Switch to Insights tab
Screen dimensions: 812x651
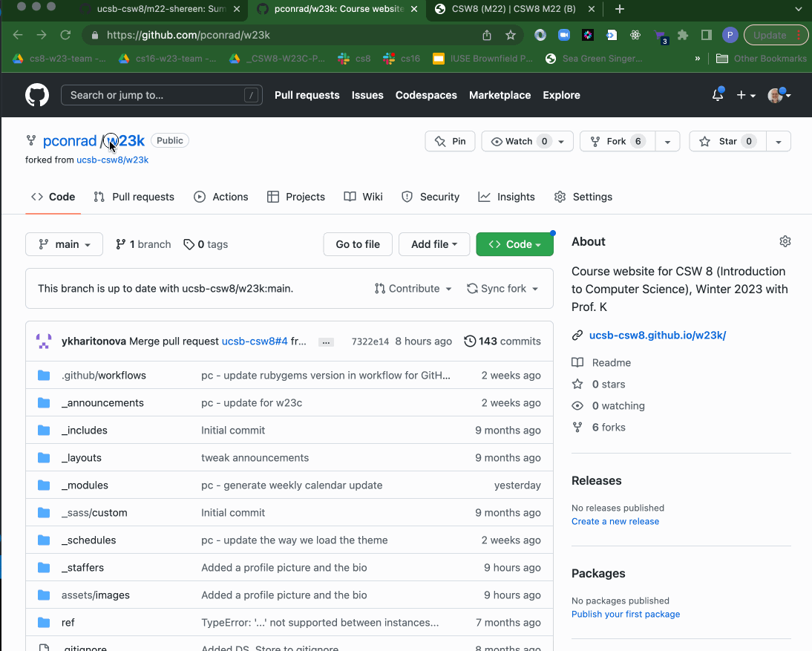pyautogui.click(x=506, y=197)
